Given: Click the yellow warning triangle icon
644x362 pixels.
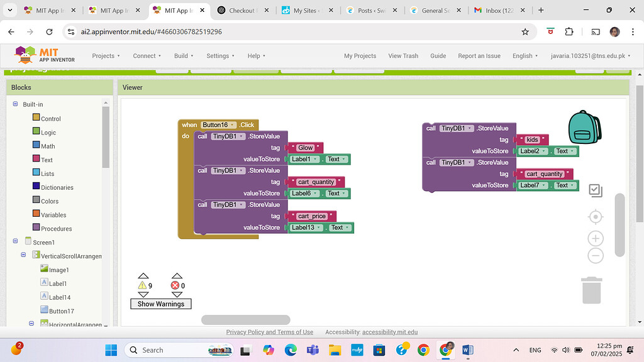Looking at the screenshot, I should (142, 285).
